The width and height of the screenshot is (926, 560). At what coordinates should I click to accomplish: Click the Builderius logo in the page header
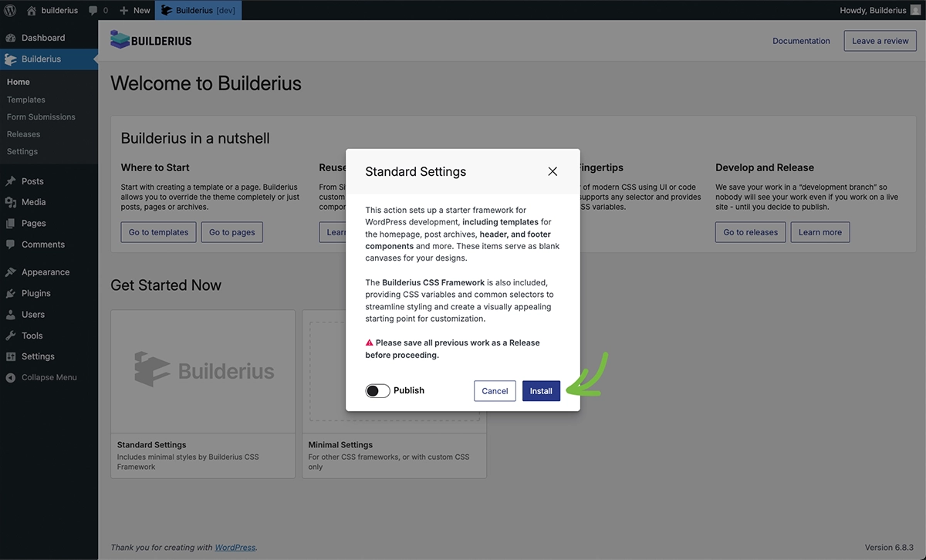pyautogui.click(x=151, y=39)
